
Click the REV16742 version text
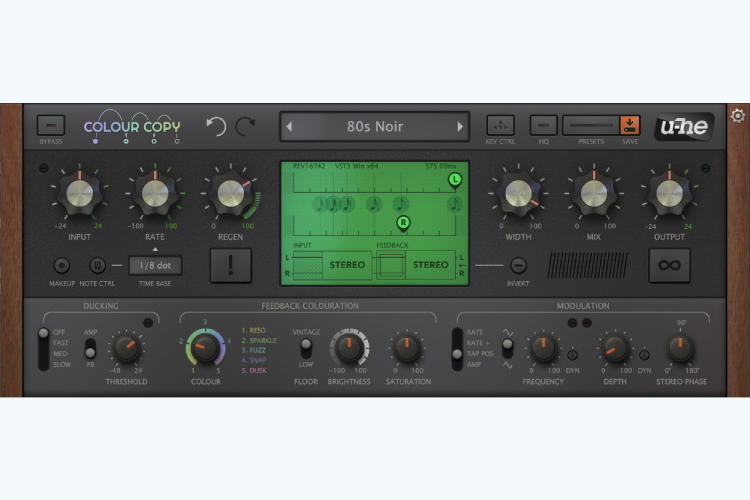point(309,166)
